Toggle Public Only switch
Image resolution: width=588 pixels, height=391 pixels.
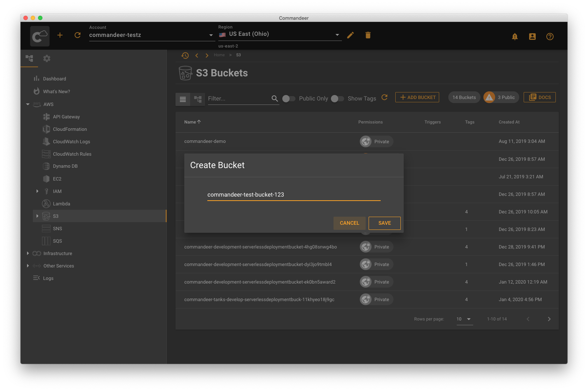(x=289, y=99)
